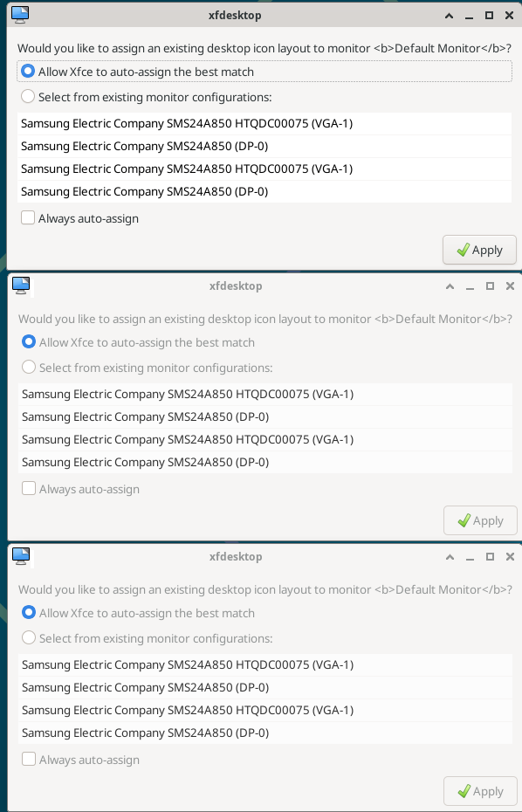The height and width of the screenshot is (812, 522).
Task: Click Apply in the middle xfdesktop dialog
Action: click(481, 520)
